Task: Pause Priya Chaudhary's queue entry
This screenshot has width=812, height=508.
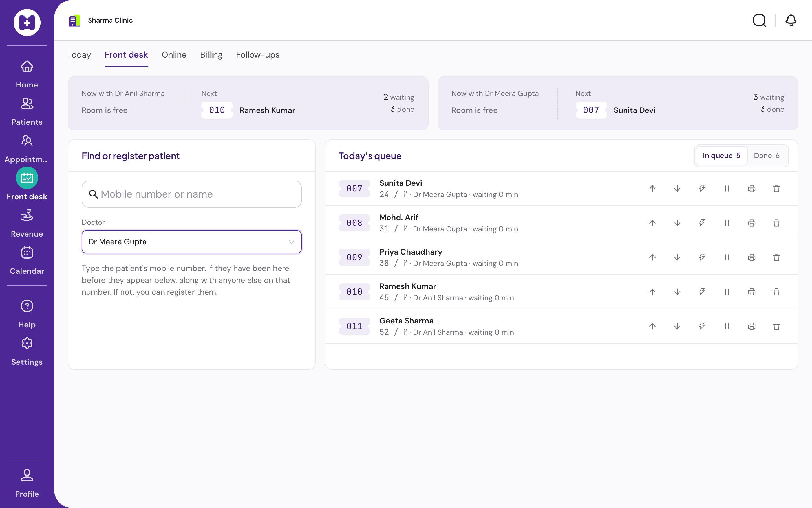Action: click(x=727, y=257)
